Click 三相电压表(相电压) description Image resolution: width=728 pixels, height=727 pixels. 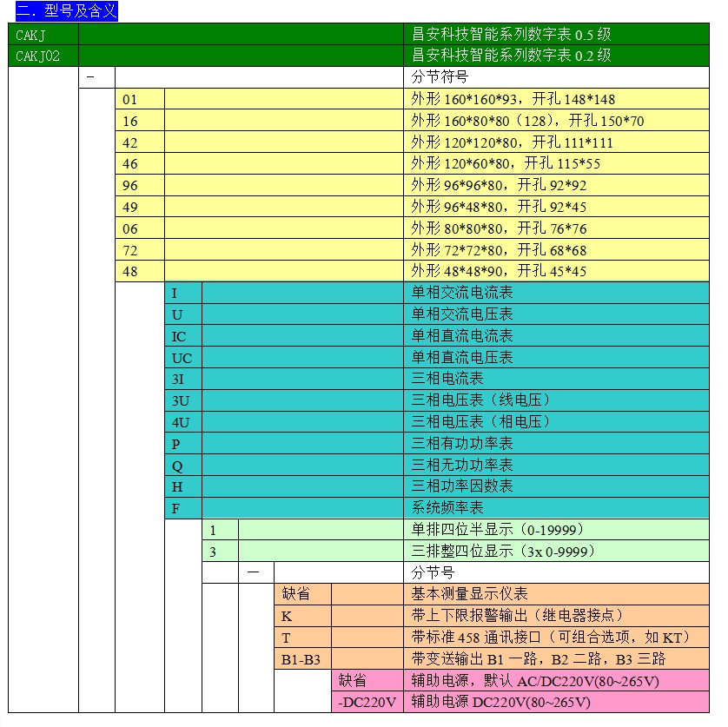481,421
